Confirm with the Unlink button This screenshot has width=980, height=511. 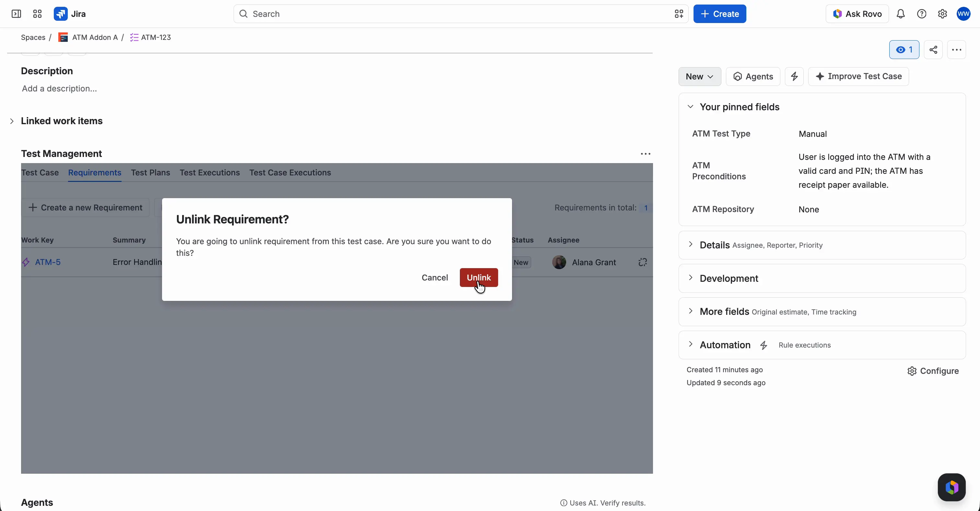pyautogui.click(x=479, y=278)
